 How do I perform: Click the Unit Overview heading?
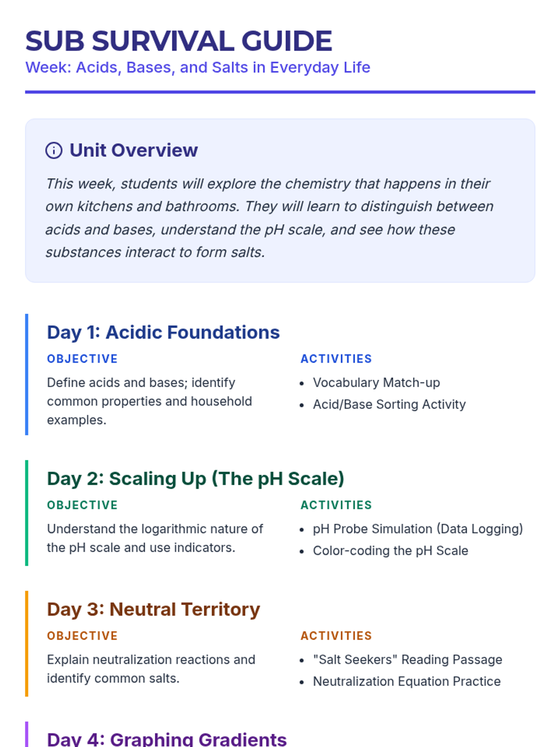[133, 150]
